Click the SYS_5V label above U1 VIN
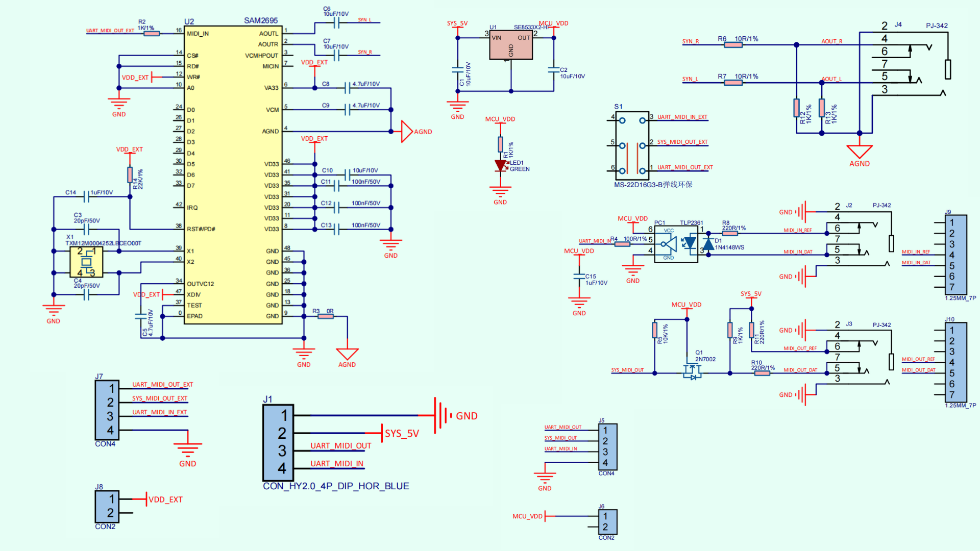The height and width of the screenshot is (551, 980). point(457,23)
